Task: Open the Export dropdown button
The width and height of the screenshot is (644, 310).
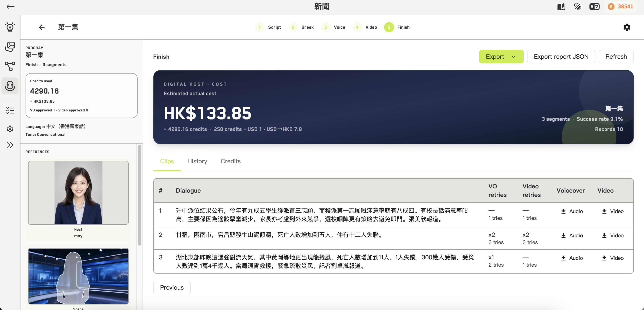Action: (501, 57)
